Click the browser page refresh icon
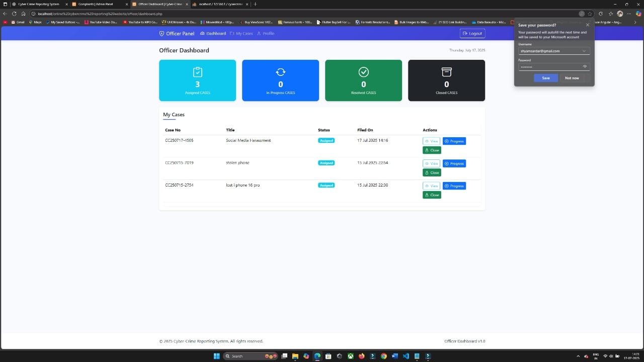 coord(14,14)
